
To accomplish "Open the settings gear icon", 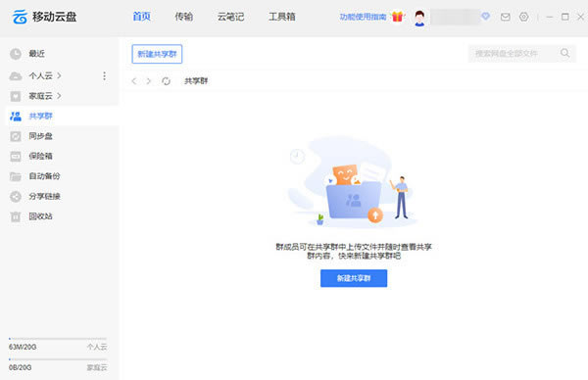I will [x=524, y=17].
